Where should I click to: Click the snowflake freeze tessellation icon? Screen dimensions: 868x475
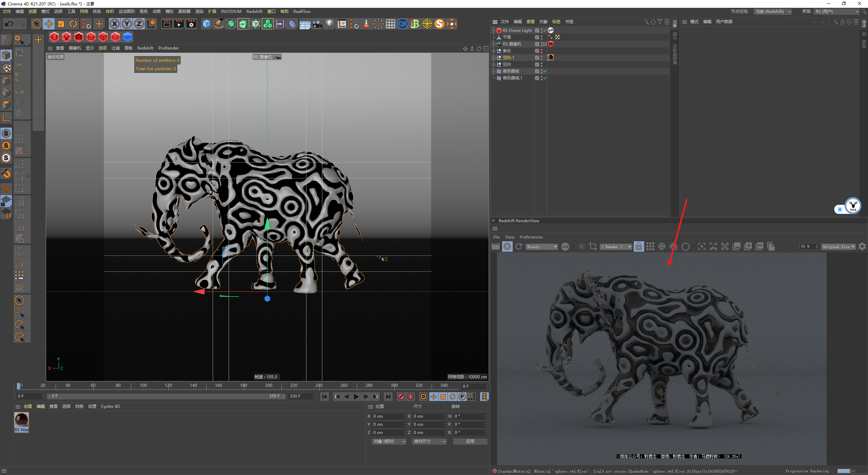[662, 247]
